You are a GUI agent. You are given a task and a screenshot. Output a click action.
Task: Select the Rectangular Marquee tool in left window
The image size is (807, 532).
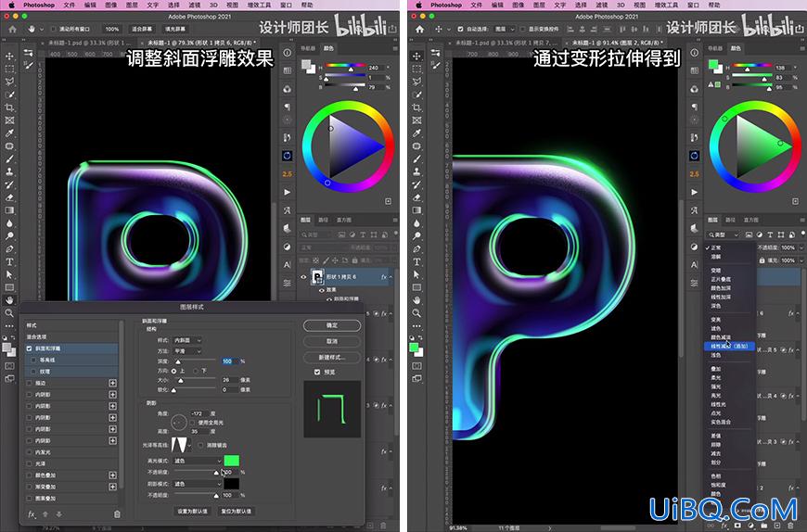(x=10, y=69)
